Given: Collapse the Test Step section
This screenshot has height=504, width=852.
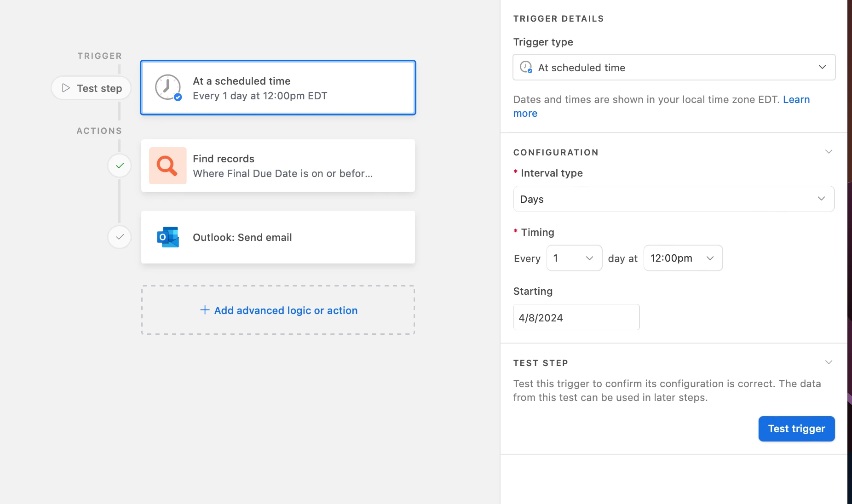Looking at the screenshot, I should pos(829,362).
